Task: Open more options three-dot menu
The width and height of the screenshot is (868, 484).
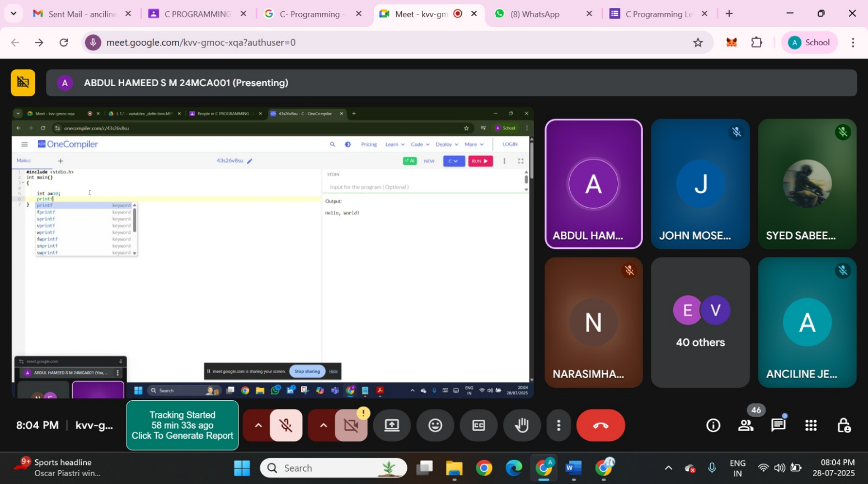Action: point(558,426)
